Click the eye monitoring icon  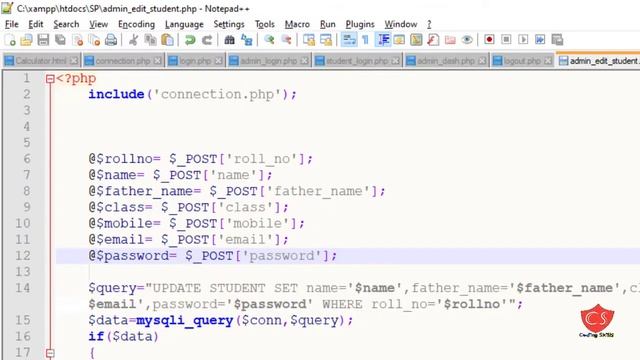pos(467,40)
